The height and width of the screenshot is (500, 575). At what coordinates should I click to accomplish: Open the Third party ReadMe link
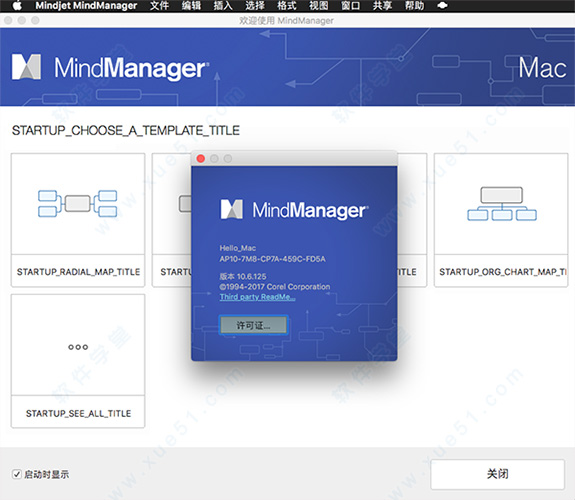tap(257, 297)
